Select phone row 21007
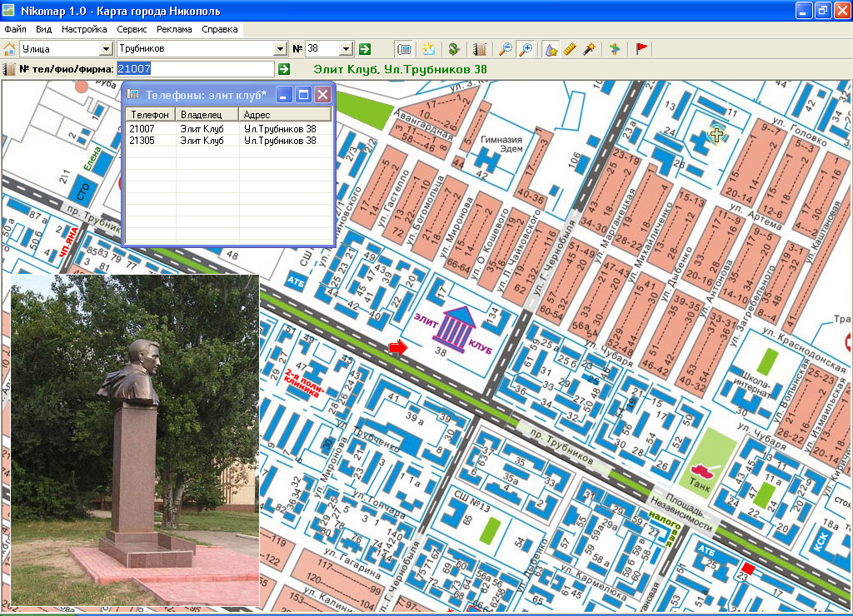Viewport: 853px width, 616px height. (228, 129)
